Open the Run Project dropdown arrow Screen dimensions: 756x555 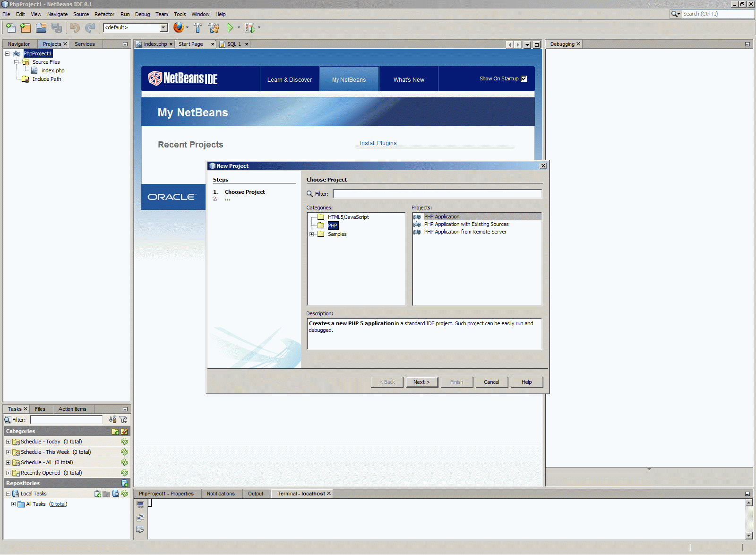239,27
